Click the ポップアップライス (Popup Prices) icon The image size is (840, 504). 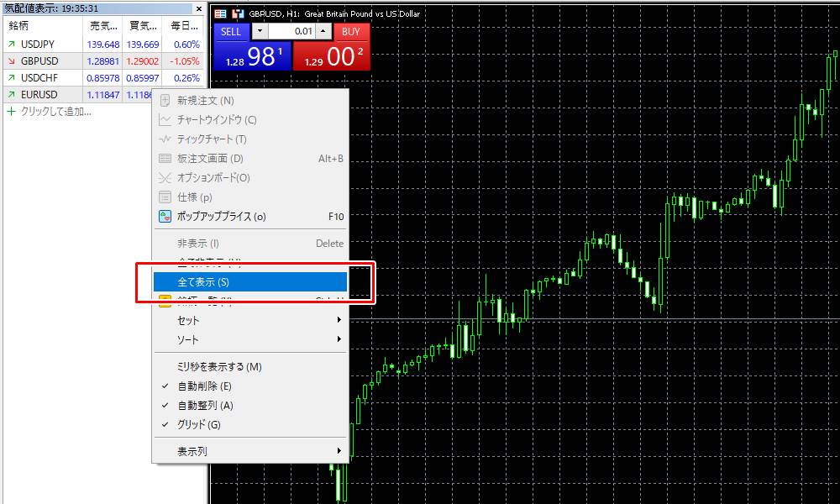point(165,216)
